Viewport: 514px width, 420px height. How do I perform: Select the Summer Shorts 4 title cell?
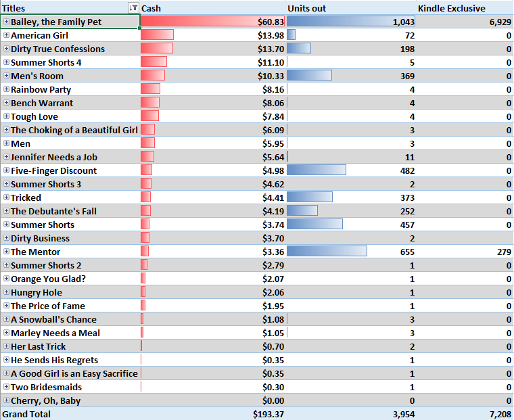[46, 62]
